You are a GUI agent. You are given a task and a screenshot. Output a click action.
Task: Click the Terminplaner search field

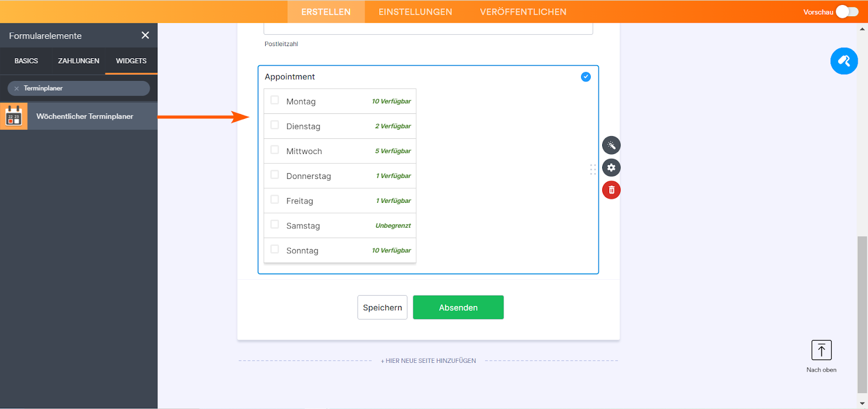79,88
